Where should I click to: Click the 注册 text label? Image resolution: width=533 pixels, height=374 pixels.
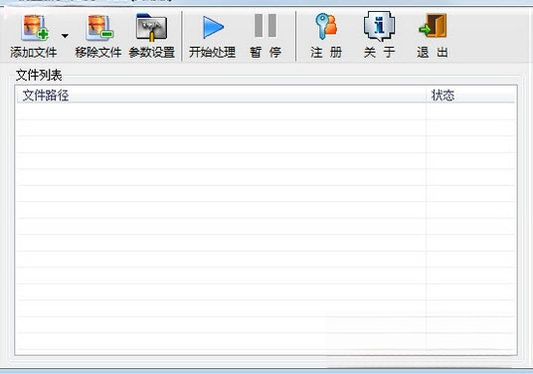(326, 53)
